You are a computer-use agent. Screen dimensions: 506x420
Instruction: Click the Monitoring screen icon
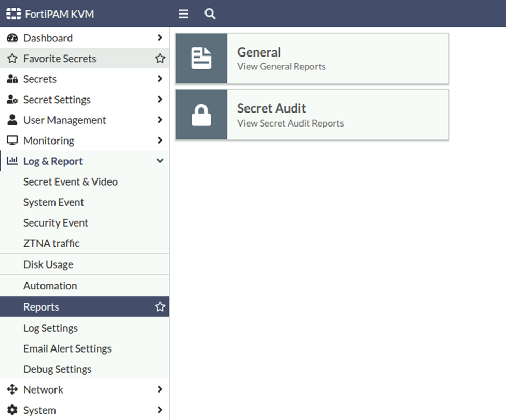coord(12,141)
